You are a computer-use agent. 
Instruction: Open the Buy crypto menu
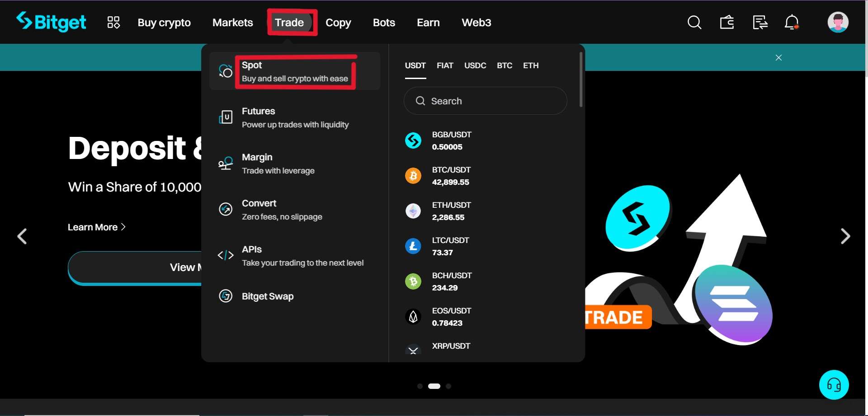coord(164,23)
